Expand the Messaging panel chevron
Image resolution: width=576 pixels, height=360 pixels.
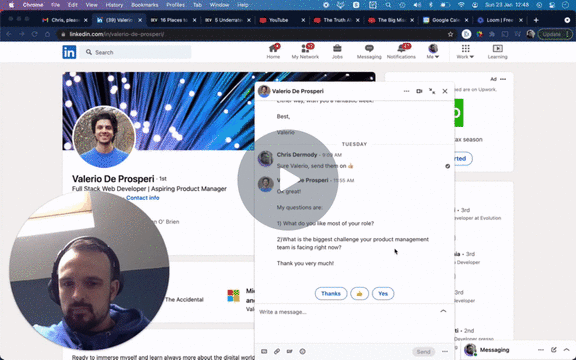(566, 350)
